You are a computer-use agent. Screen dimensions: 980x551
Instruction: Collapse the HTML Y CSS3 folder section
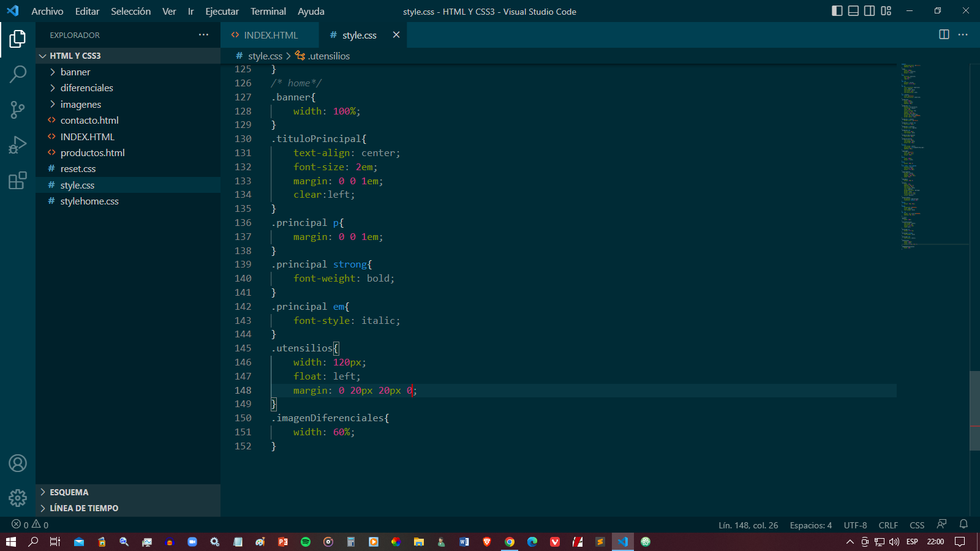coord(128,56)
